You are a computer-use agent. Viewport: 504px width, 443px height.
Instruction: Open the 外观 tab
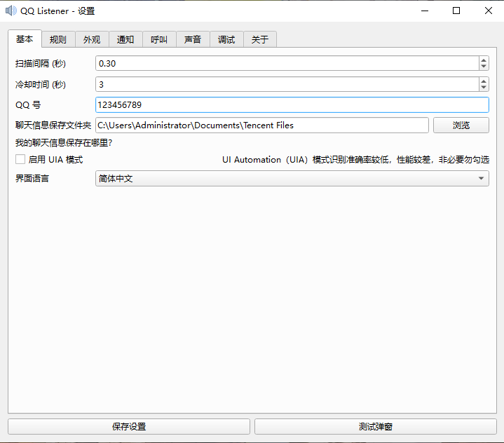coord(92,39)
